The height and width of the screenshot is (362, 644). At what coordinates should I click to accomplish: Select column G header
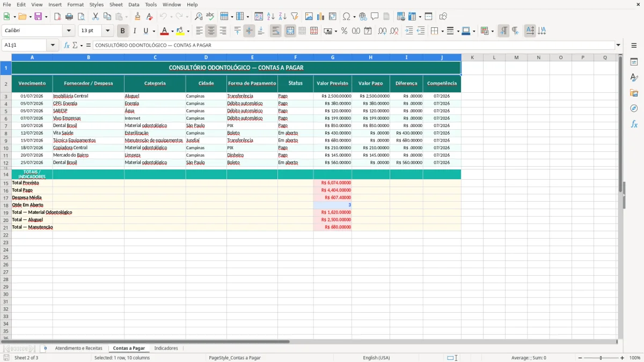(333, 57)
